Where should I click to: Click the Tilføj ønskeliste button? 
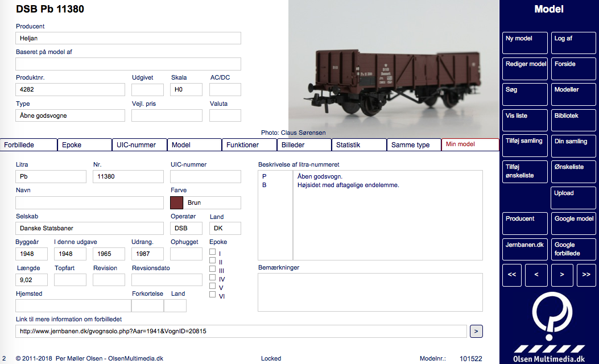525,172
